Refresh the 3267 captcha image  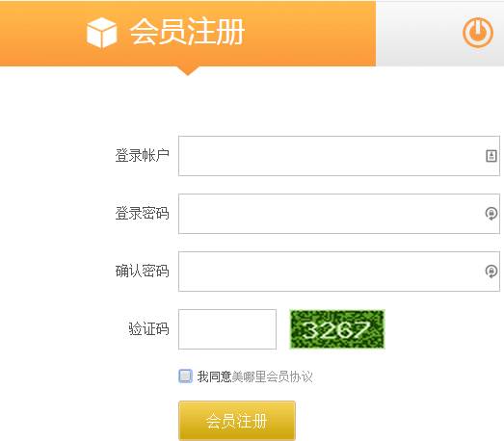click(337, 329)
